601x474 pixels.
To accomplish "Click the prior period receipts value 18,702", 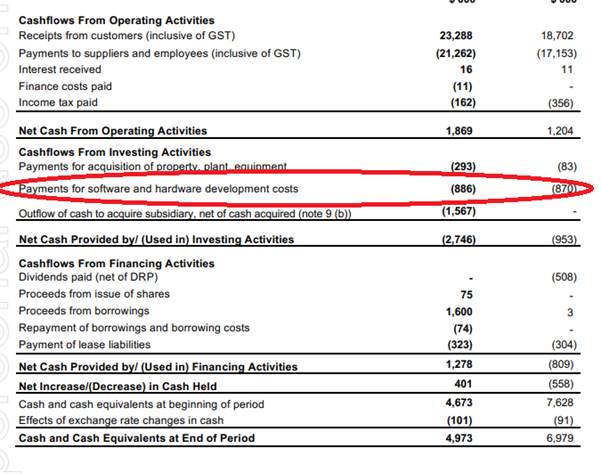I will [557, 36].
